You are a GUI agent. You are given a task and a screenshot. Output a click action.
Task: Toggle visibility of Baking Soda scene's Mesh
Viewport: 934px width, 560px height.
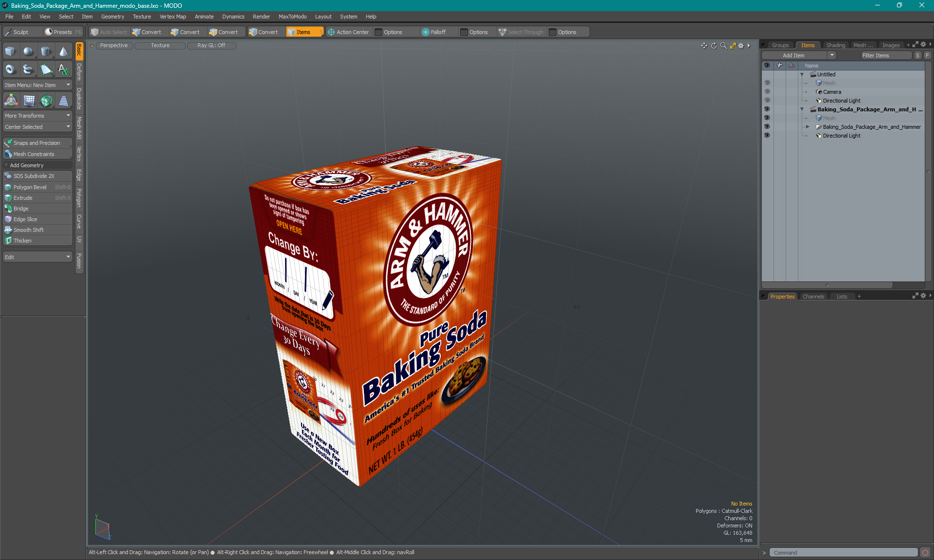click(x=767, y=118)
